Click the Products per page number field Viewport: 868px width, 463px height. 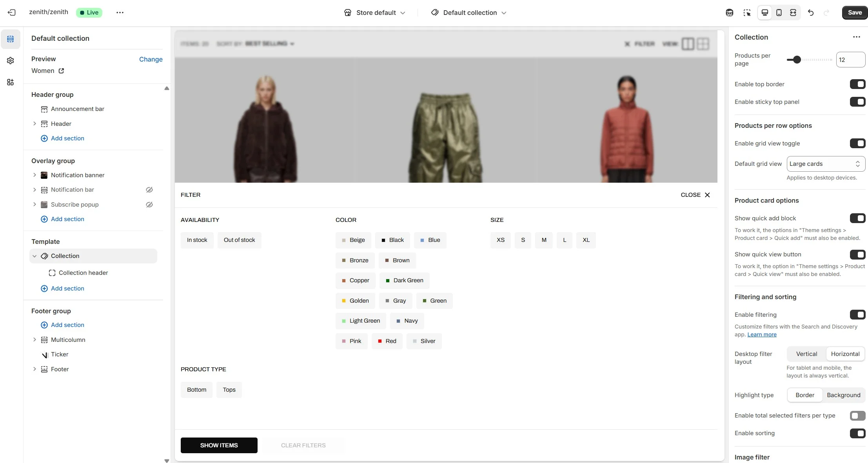point(850,60)
